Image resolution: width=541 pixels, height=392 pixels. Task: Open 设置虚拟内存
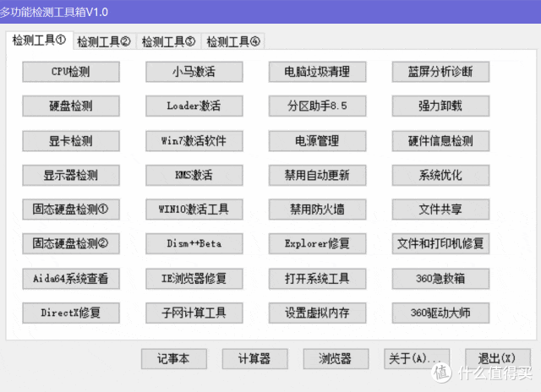click(318, 313)
